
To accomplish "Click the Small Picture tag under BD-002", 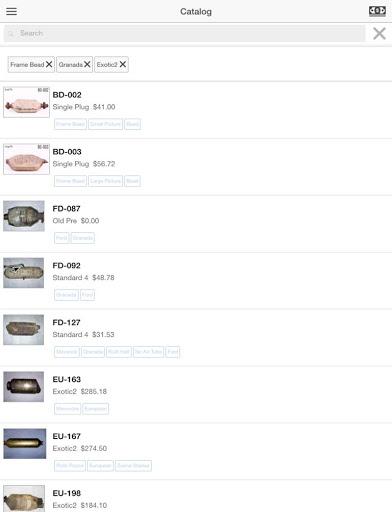I will tap(105, 124).
